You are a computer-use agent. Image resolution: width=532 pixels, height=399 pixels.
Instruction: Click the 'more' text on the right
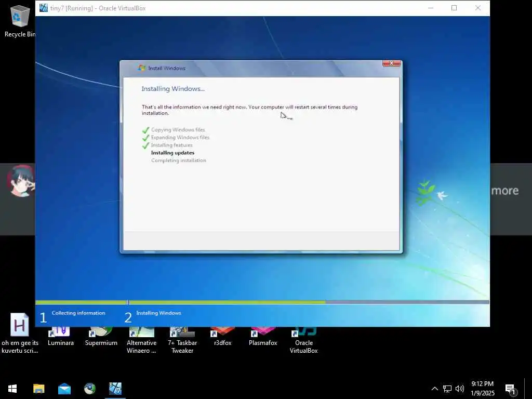click(505, 190)
